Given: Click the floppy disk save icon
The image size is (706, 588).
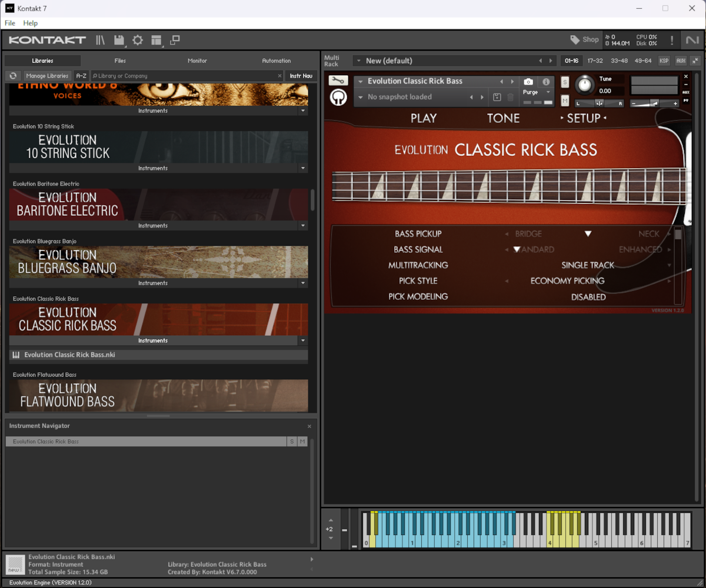Looking at the screenshot, I should [x=119, y=40].
